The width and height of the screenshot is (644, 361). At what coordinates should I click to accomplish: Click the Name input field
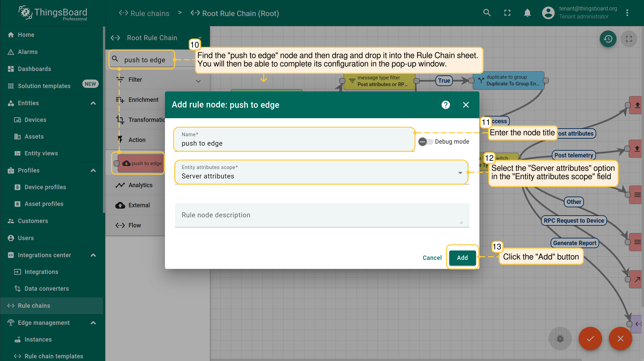pyautogui.click(x=294, y=143)
